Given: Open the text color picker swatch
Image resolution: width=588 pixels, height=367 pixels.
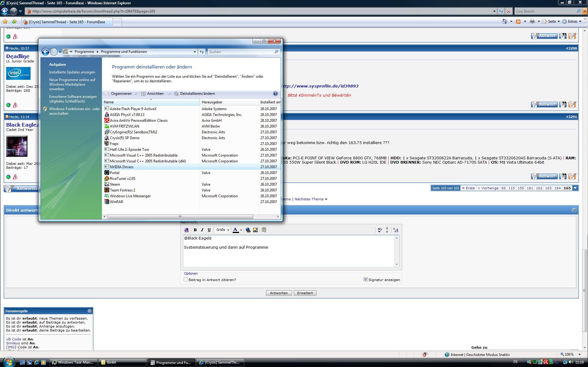Looking at the screenshot, I should 236,230.
